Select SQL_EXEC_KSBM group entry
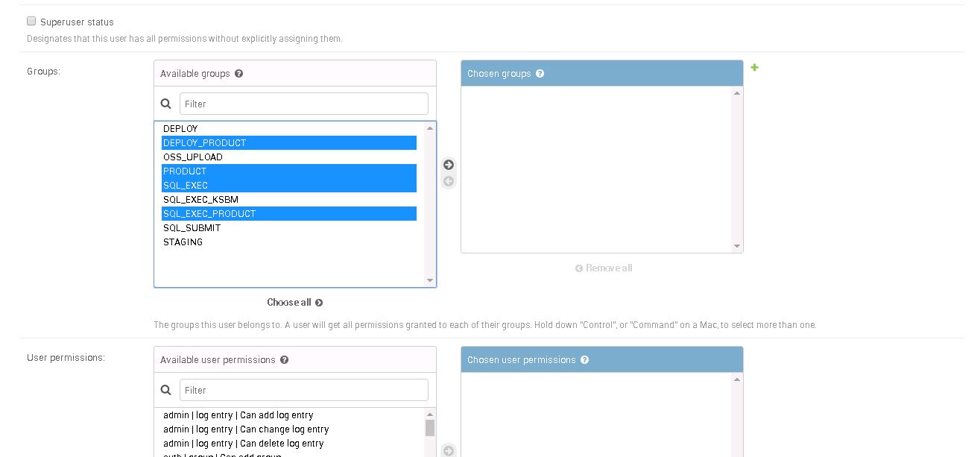980x457 pixels. 289,200
